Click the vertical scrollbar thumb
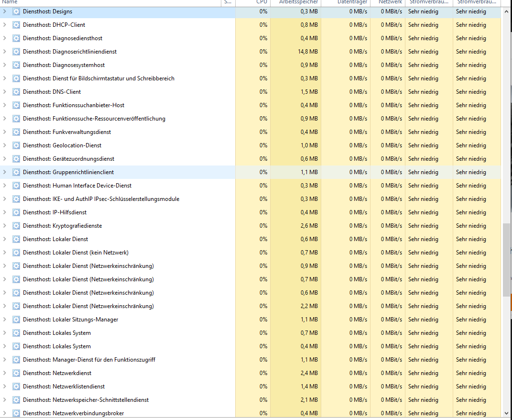 506,260
